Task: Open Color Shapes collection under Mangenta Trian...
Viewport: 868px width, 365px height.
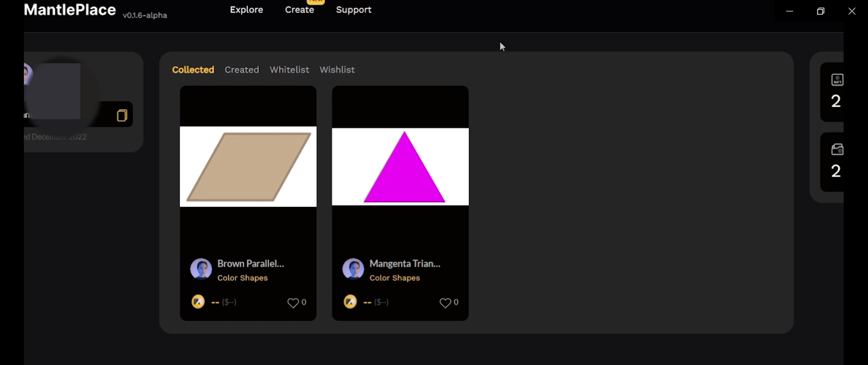Action: [x=394, y=278]
